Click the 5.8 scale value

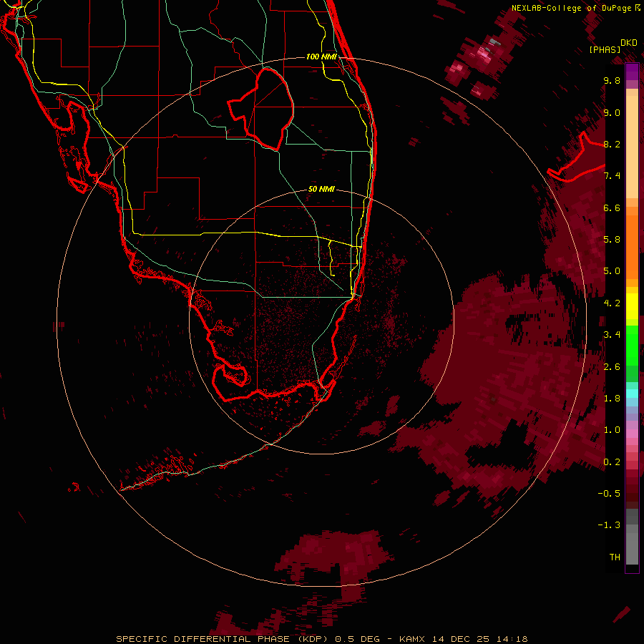[612, 240]
